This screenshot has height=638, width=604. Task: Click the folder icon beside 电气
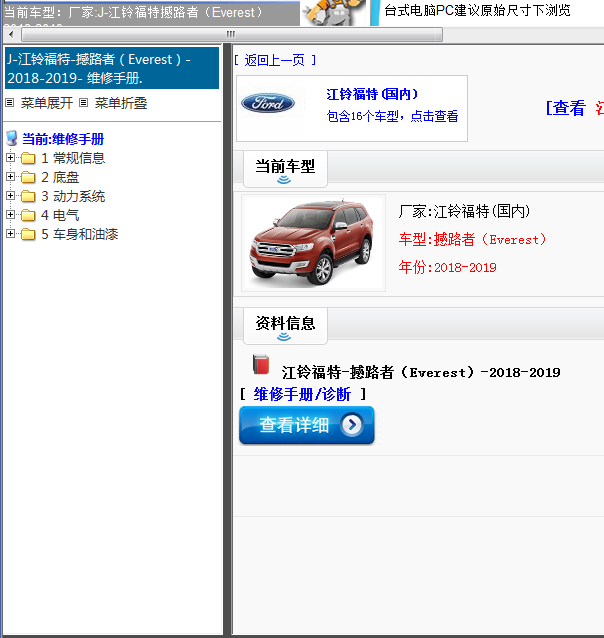(28, 215)
